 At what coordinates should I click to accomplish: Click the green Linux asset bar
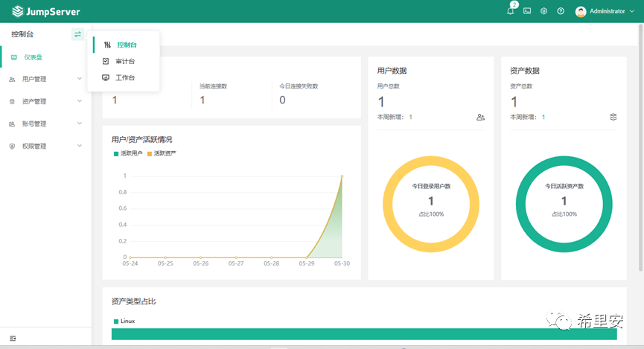(x=364, y=334)
